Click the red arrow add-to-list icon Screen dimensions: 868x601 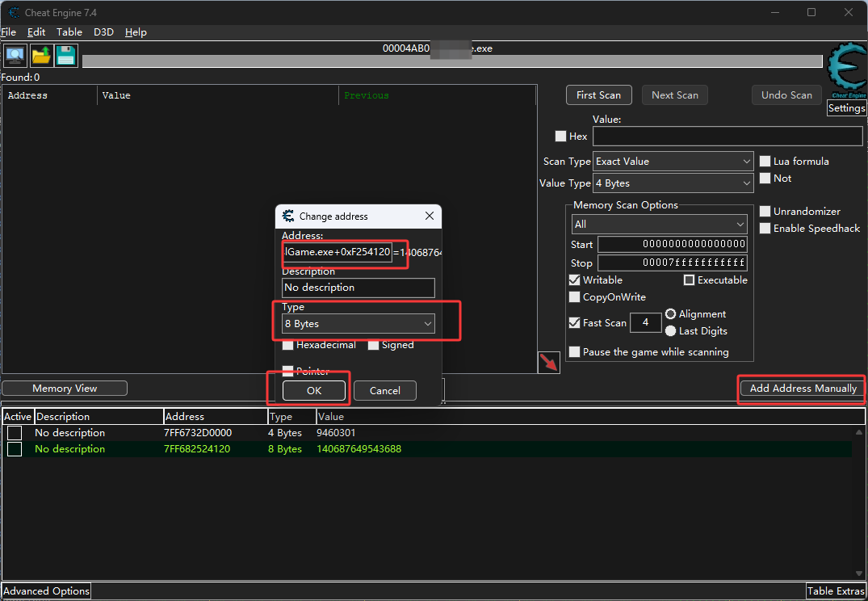548,363
